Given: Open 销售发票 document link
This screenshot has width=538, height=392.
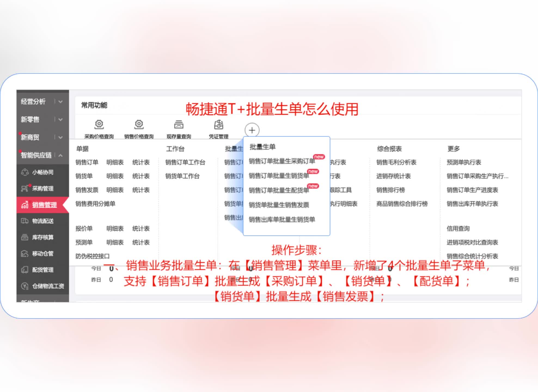Looking at the screenshot, I should pyautogui.click(x=87, y=190).
